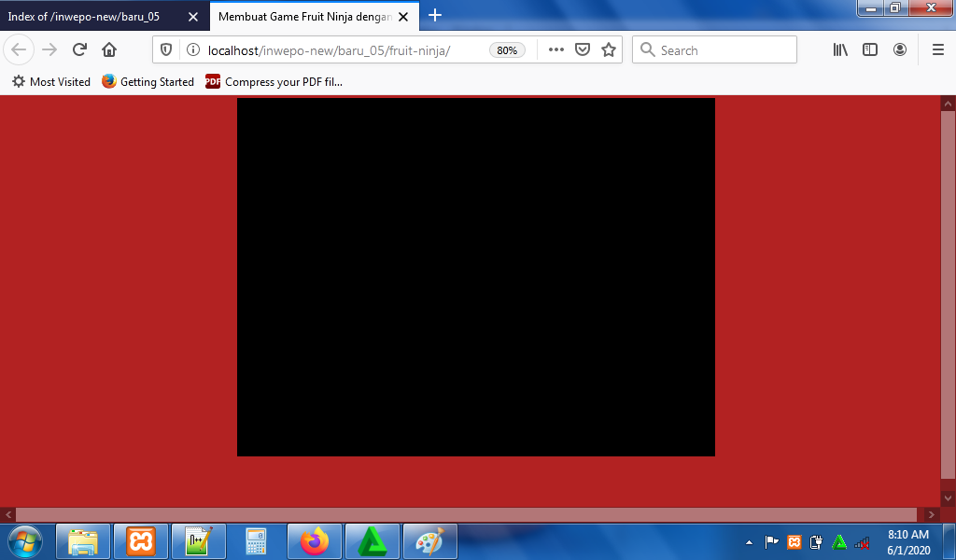Open the Firefox hamburger menu
Screen dimensions: 956x560
pyautogui.click(x=937, y=50)
